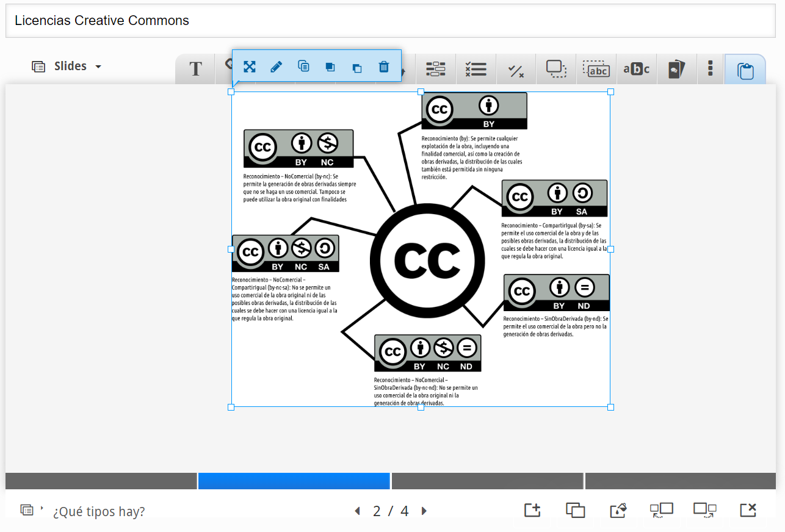Add a new slide

pyautogui.click(x=532, y=510)
